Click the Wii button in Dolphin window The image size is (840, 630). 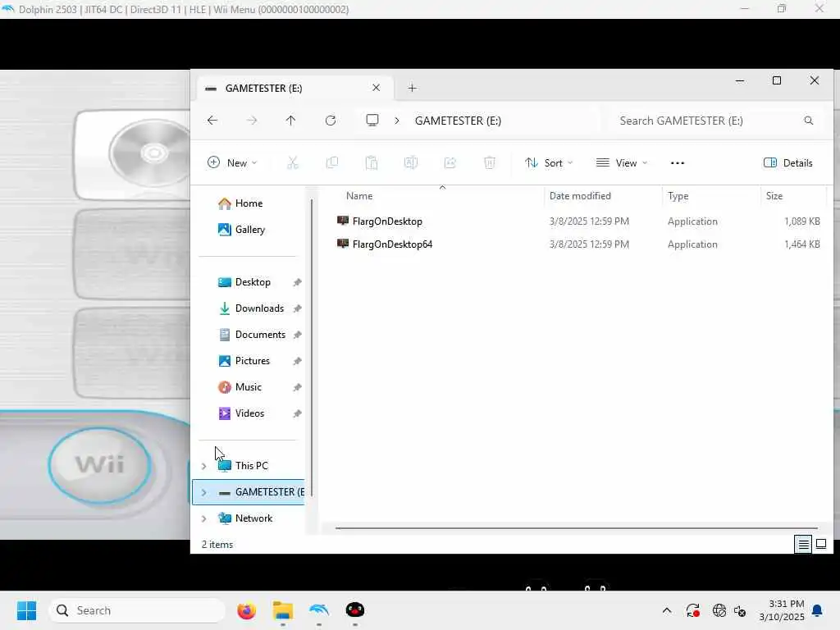pyautogui.click(x=99, y=465)
